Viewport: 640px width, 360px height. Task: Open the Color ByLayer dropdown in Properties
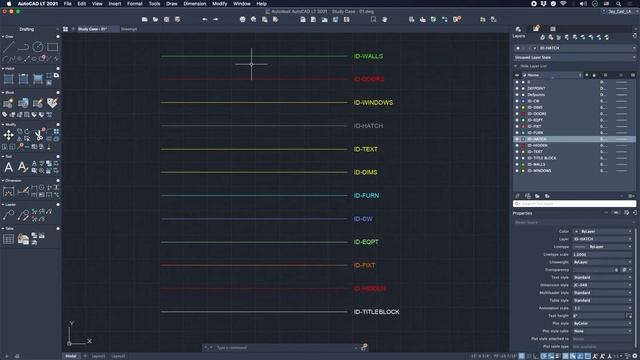click(602, 231)
